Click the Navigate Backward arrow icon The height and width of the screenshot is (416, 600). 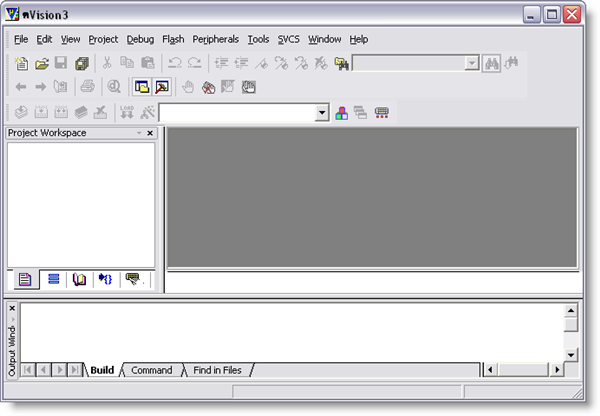coord(21,87)
